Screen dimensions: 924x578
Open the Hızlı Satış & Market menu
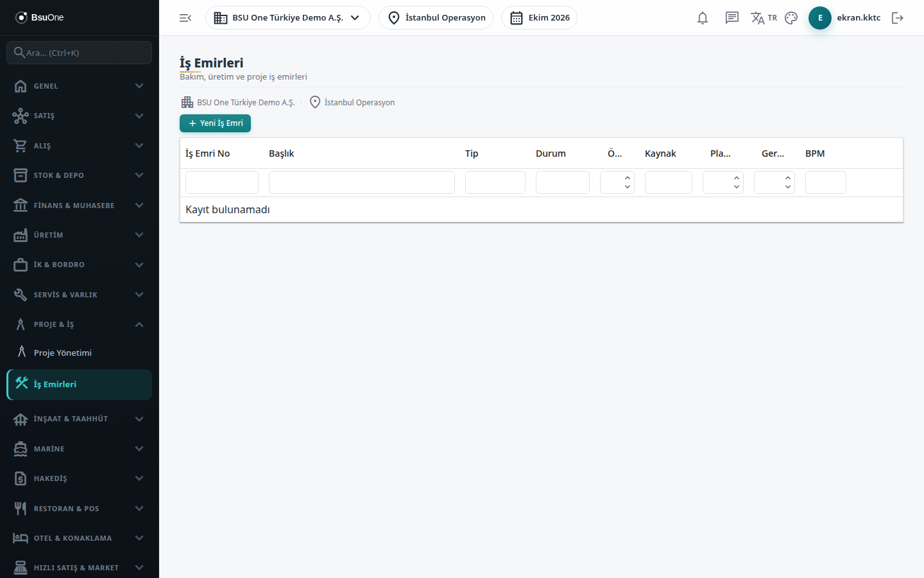click(x=80, y=568)
